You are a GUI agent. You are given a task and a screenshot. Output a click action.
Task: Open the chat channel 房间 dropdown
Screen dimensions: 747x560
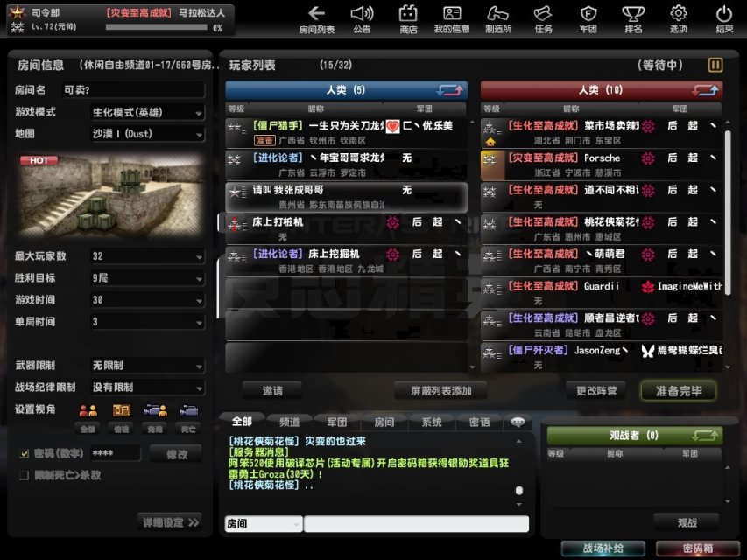pyautogui.click(x=264, y=524)
